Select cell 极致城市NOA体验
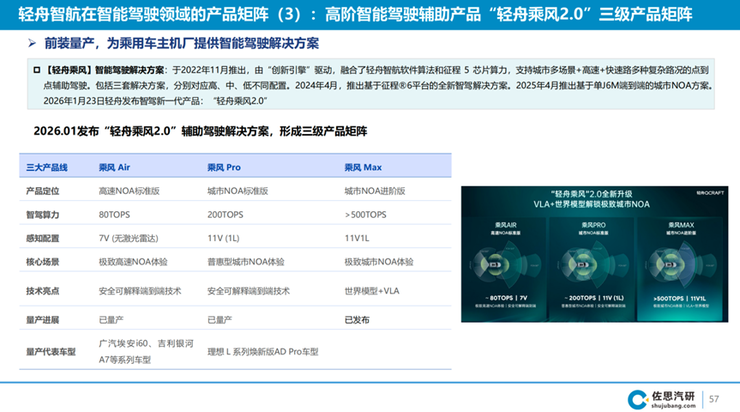 (378, 261)
